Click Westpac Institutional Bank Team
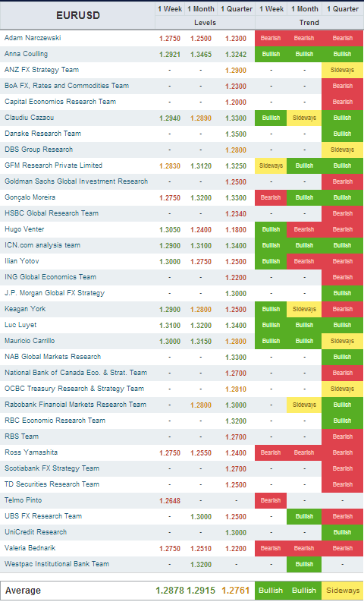 point(57,563)
